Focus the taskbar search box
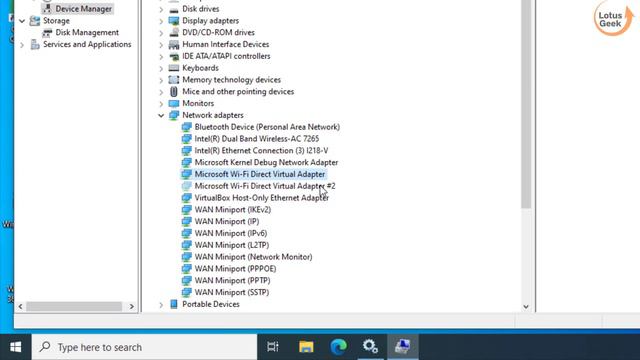Viewport: 640px width, 360px height. click(x=144, y=347)
